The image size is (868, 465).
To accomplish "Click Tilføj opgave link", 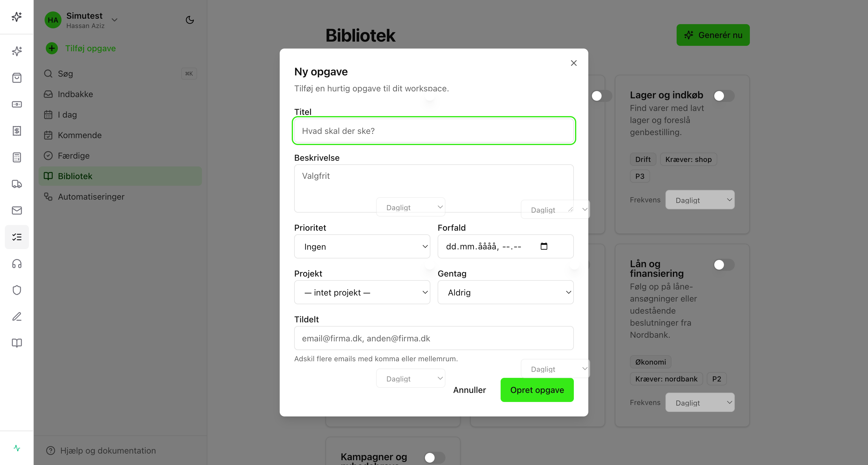I will [90, 48].
